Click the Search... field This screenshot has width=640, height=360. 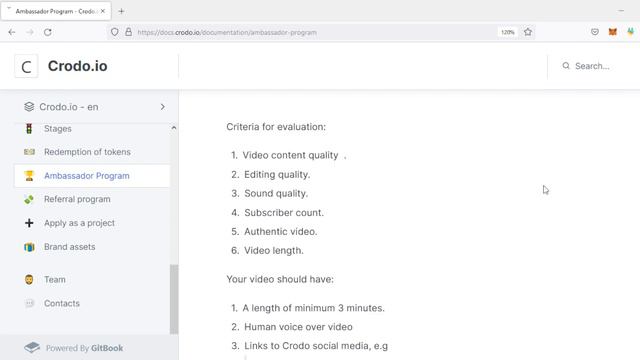[592, 66]
